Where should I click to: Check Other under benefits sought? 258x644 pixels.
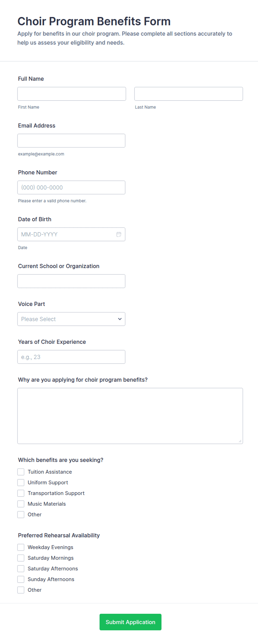(x=21, y=515)
